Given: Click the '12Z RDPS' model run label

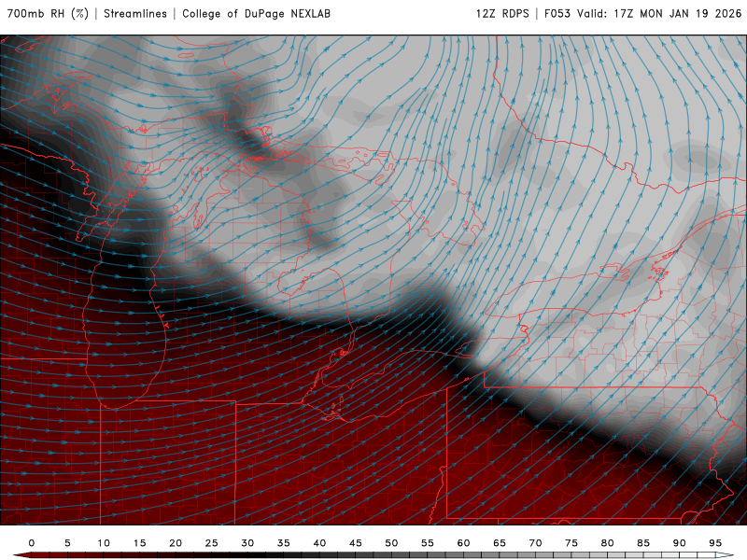Looking at the screenshot, I should click(x=502, y=14).
